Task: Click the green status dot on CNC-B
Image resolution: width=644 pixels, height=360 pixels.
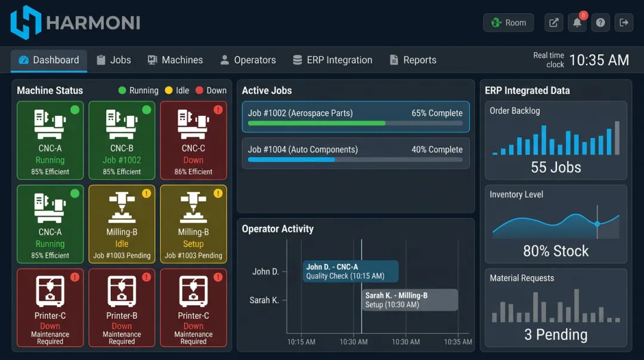Action: [147, 110]
